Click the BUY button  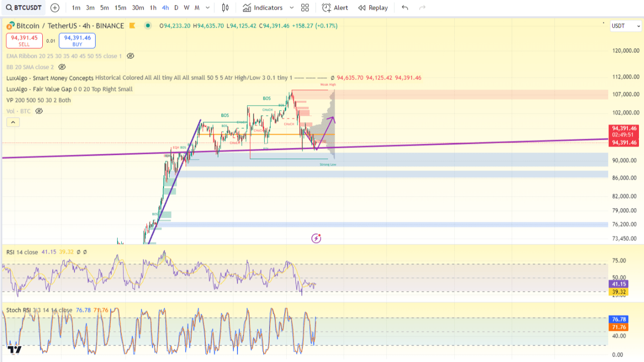click(76, 40)
